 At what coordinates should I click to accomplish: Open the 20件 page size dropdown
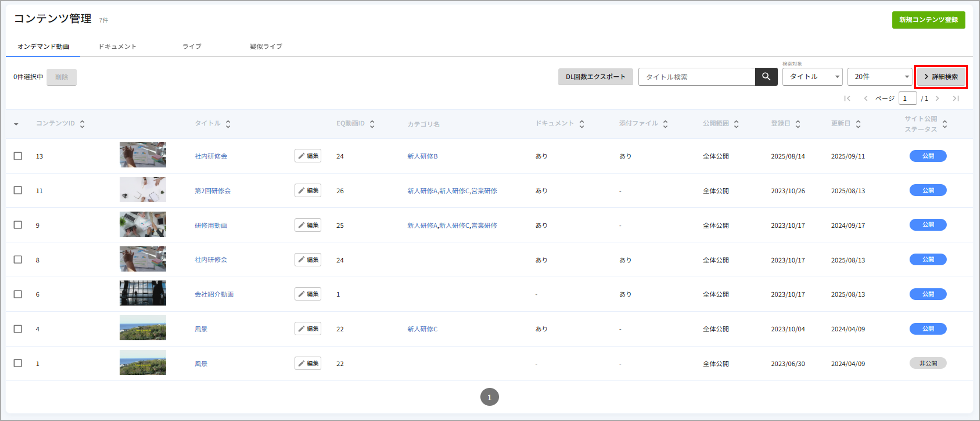coord(880,77)
